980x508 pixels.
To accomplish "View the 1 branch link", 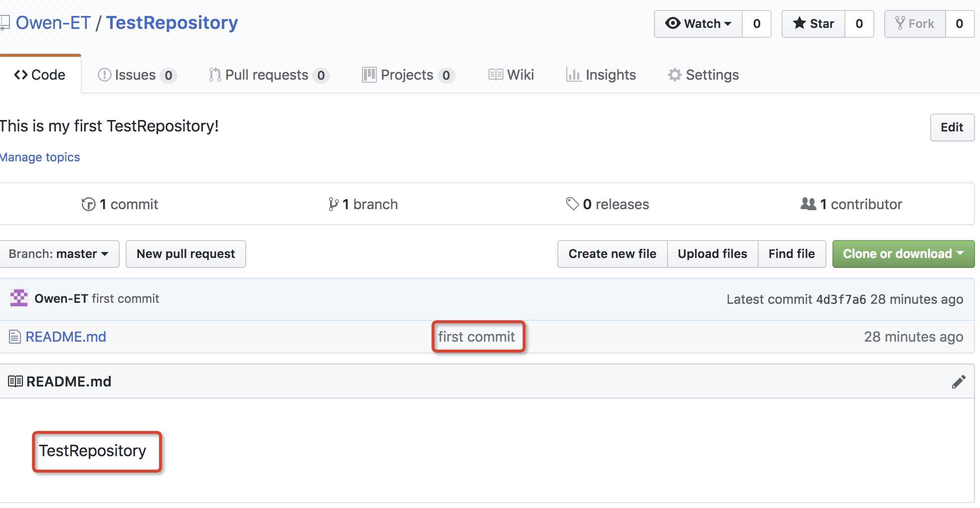I will (363, 204).
